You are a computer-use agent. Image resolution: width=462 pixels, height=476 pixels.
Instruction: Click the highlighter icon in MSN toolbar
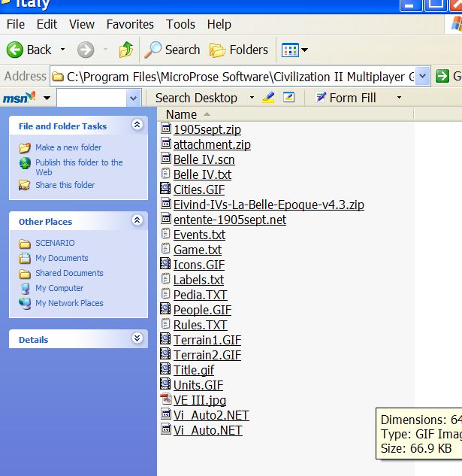(268, 98)
